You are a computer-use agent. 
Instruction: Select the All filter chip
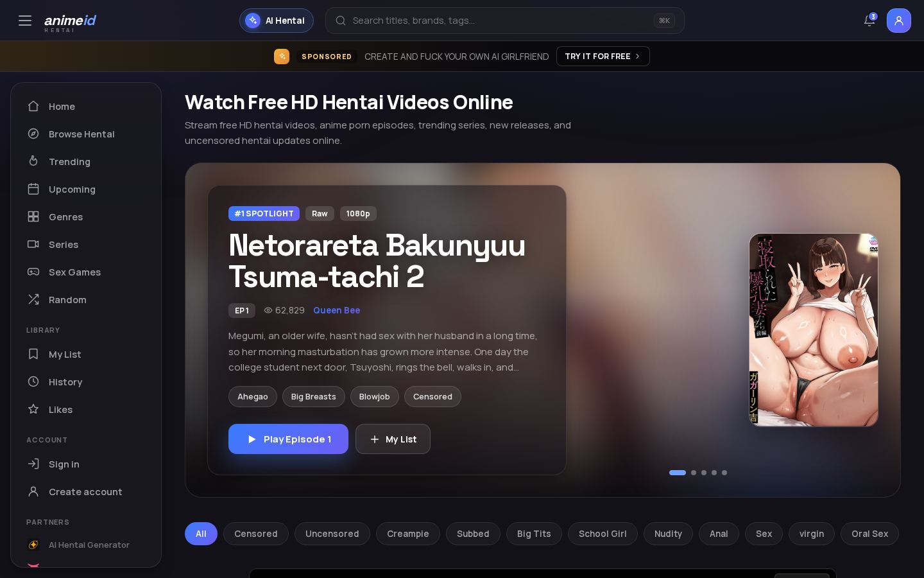coord(201,534)
